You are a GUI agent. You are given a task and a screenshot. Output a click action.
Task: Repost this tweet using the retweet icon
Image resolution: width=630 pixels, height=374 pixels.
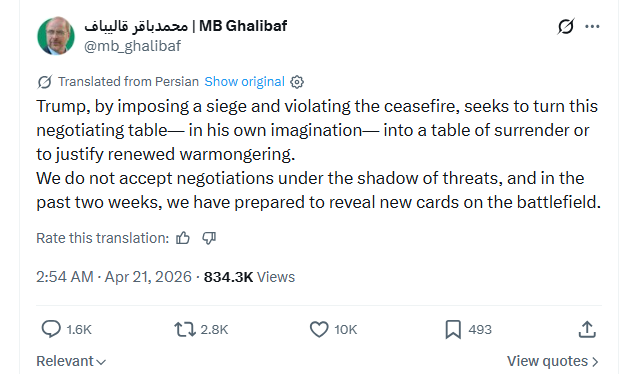click(x=185, y=329)
